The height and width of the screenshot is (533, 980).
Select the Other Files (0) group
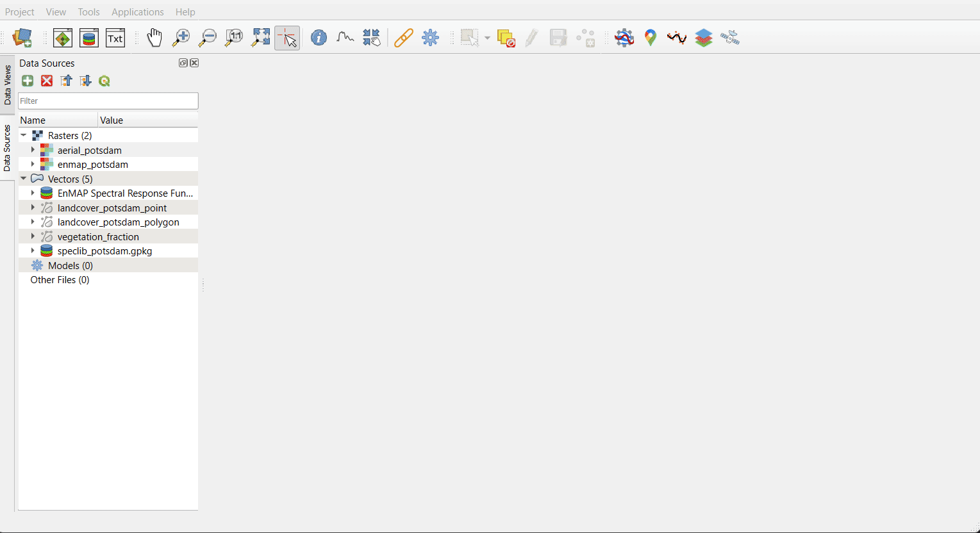click(60, 279)
